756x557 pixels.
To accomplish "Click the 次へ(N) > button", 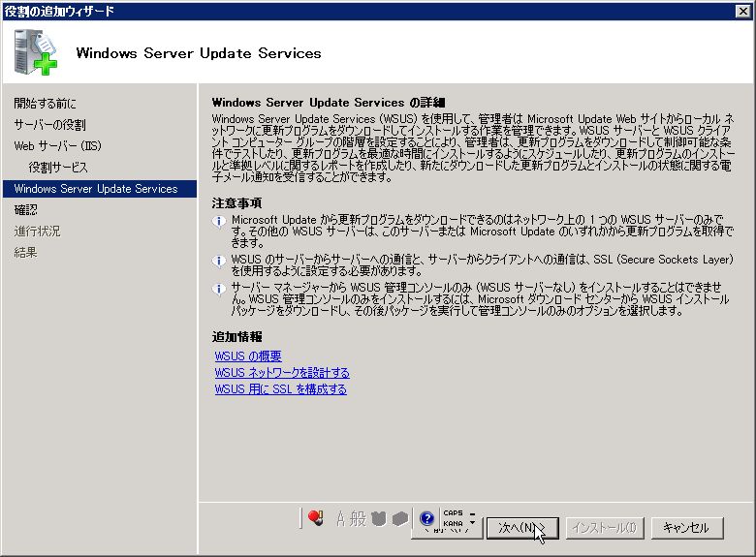I will (x=522, y=528).
